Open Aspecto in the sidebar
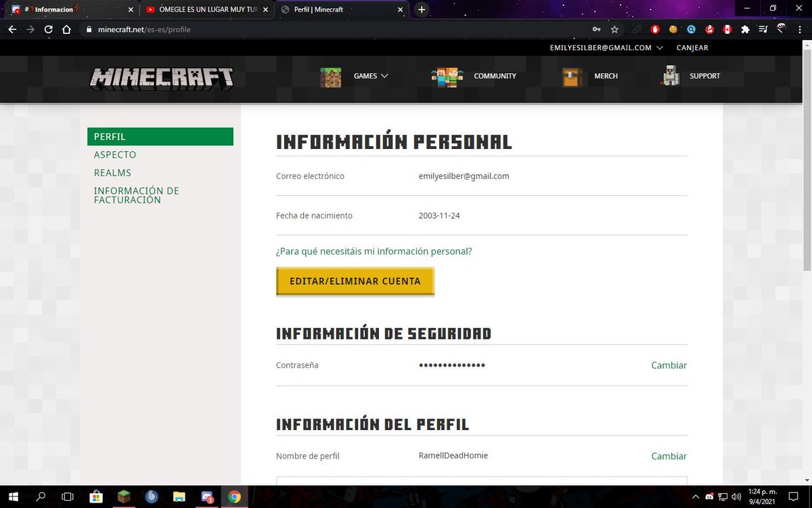Screen dimensions: 812x508 [115, 154]
